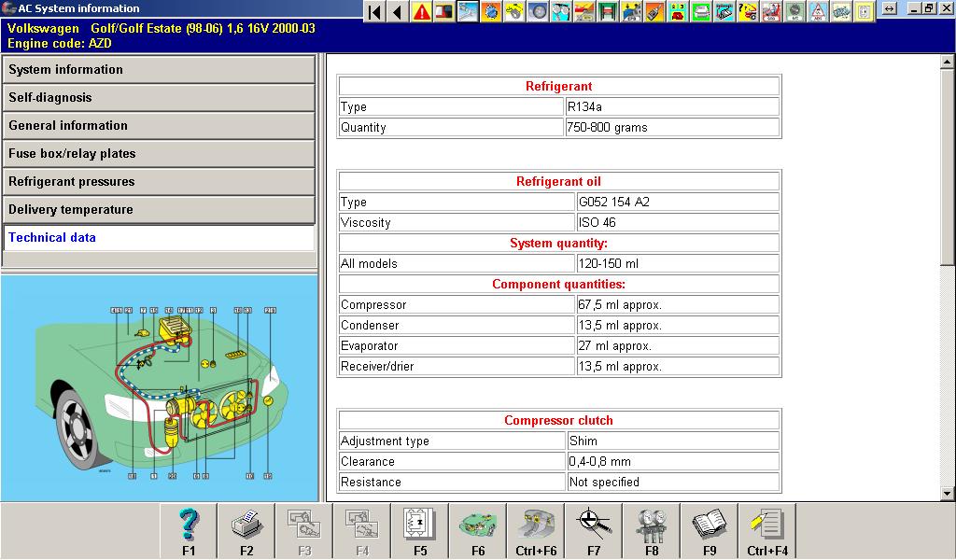Open the F5 wiring diagram icon
This screenshot has width=956, height=560.
coord(420,531)
